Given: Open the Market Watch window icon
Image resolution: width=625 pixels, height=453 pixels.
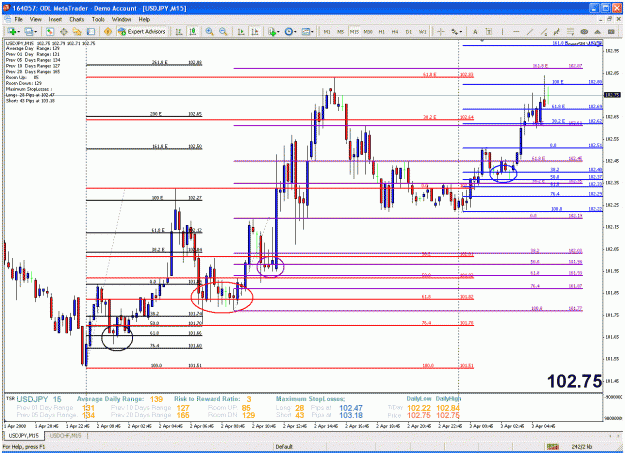Looking at the screenshot, I should click(50, 32).
